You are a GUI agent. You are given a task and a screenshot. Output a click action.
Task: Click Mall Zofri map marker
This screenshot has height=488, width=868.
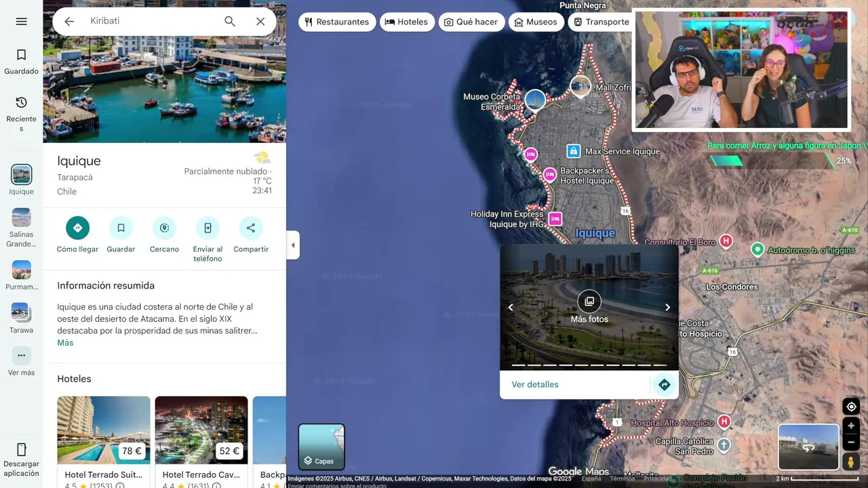(x=580, y=85)
